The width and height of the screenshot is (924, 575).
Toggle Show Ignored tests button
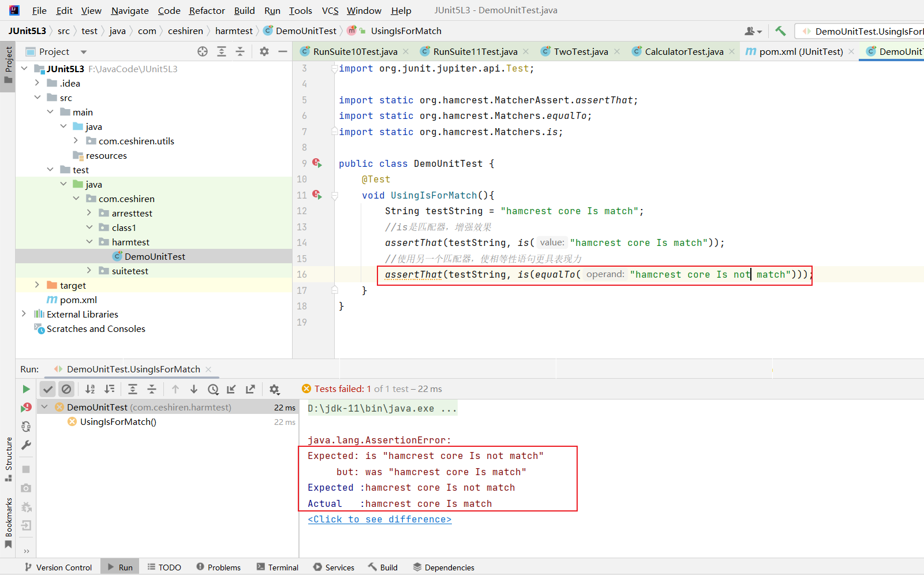(x=66, y=389)
